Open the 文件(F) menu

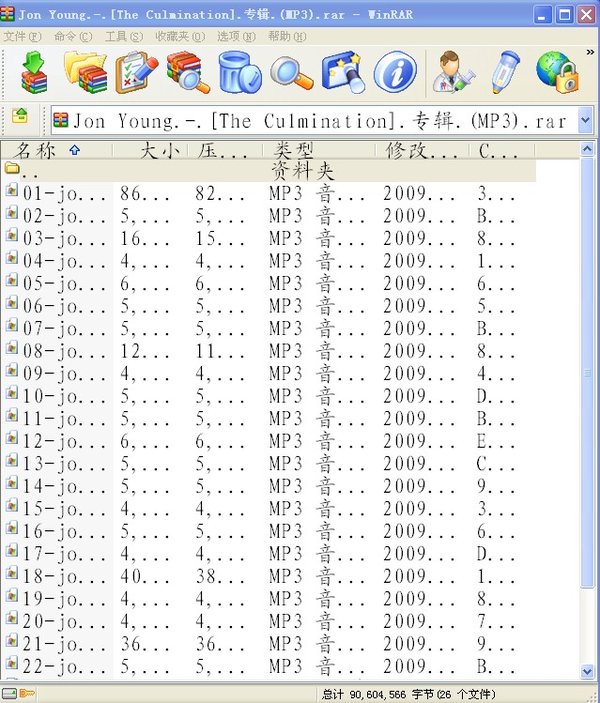[x=22, y=36]
